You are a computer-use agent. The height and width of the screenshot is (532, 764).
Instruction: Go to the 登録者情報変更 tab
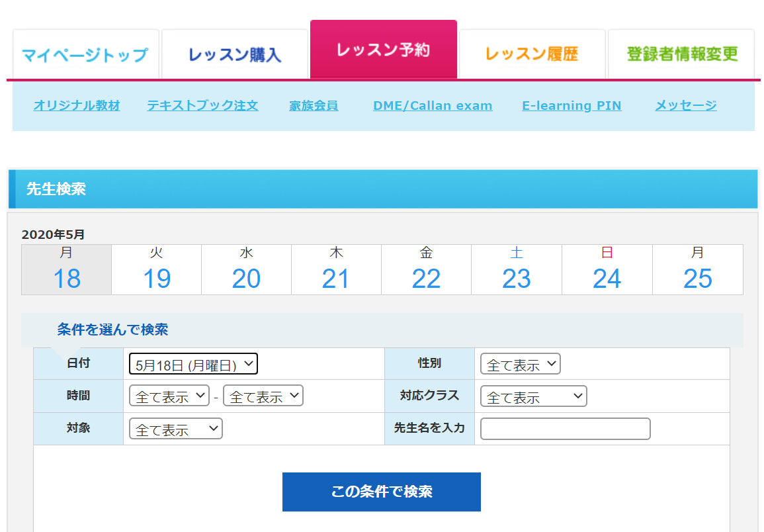pyautogui.click(x=681, y=54)
